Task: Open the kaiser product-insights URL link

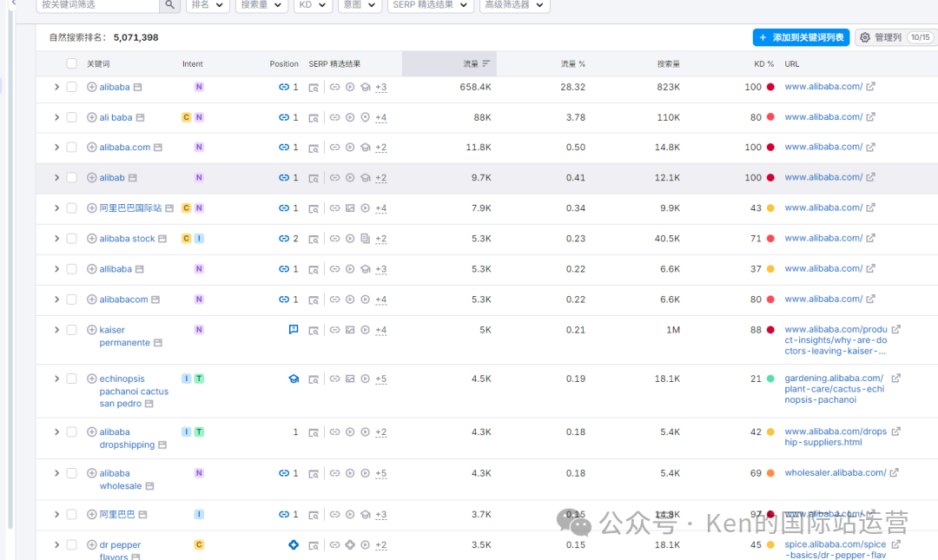Action: point(836,339)
